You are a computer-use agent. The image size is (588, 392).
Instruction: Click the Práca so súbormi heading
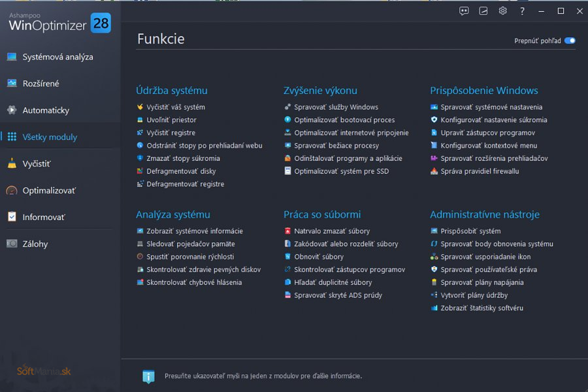pos(322,214)
